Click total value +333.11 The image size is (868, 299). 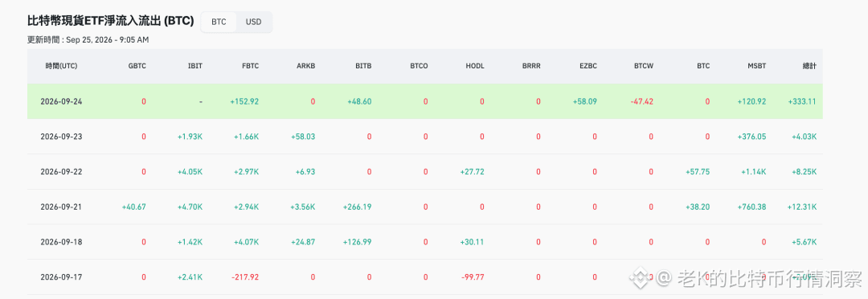click(801, 101)
